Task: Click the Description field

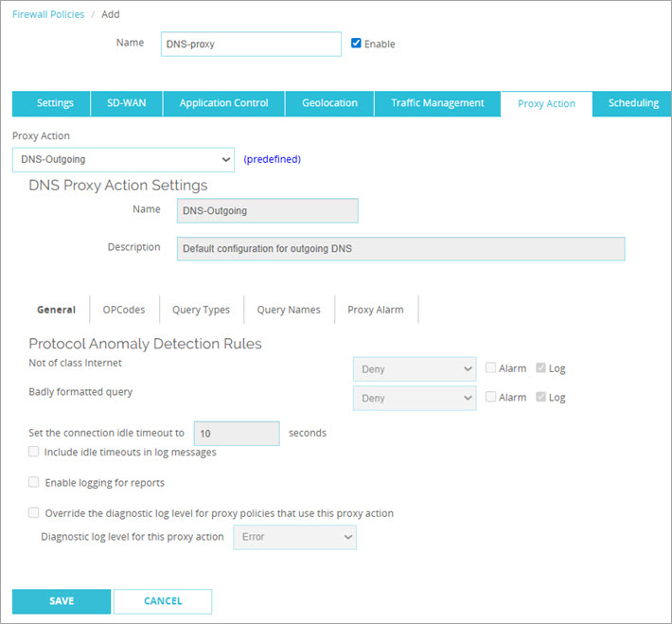Action: [400, 249]
